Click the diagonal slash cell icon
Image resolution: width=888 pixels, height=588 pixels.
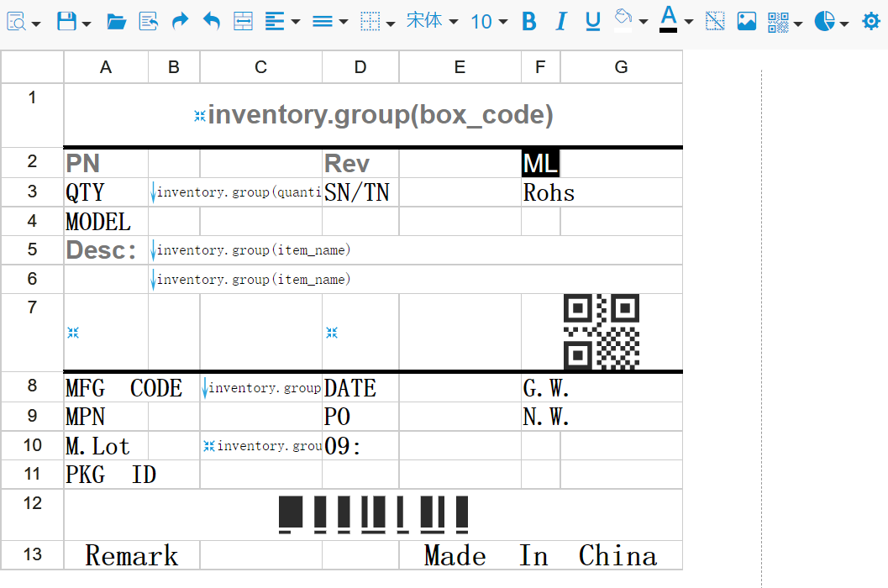[x=715, y=22]
